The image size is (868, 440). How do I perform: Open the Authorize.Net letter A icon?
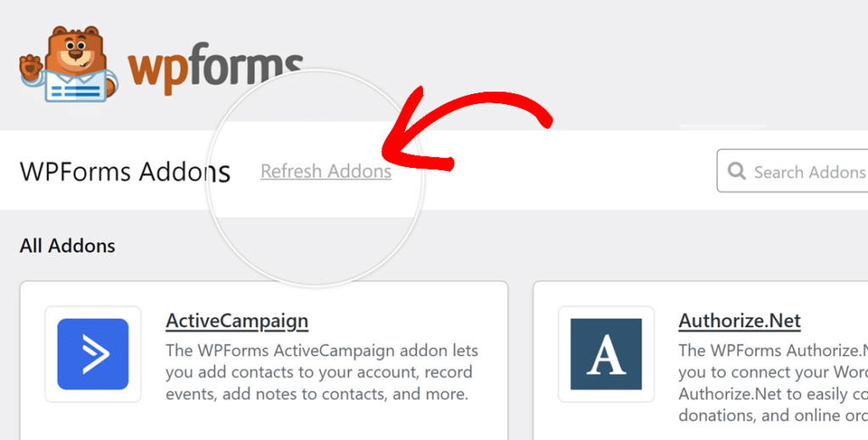pos(606,354)
